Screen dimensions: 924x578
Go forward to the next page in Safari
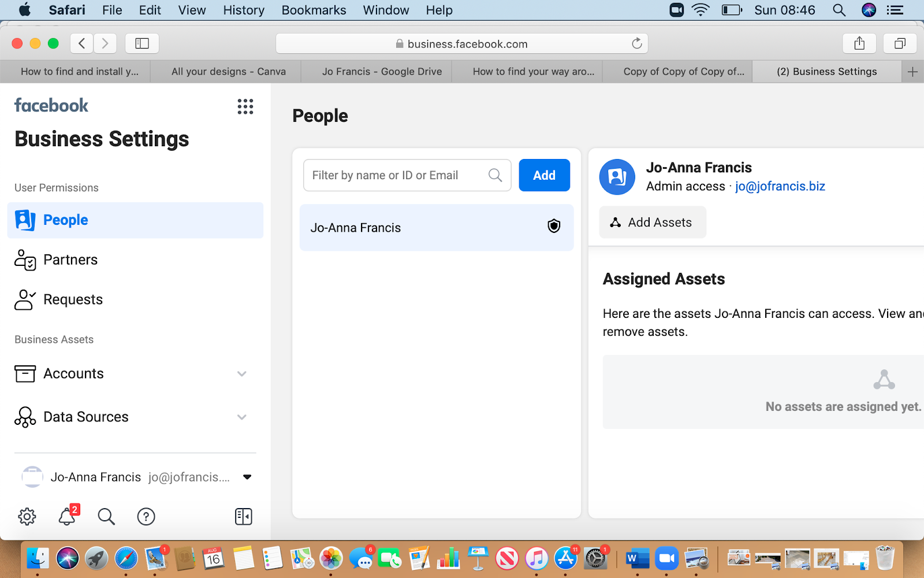[x=105, y=43]
